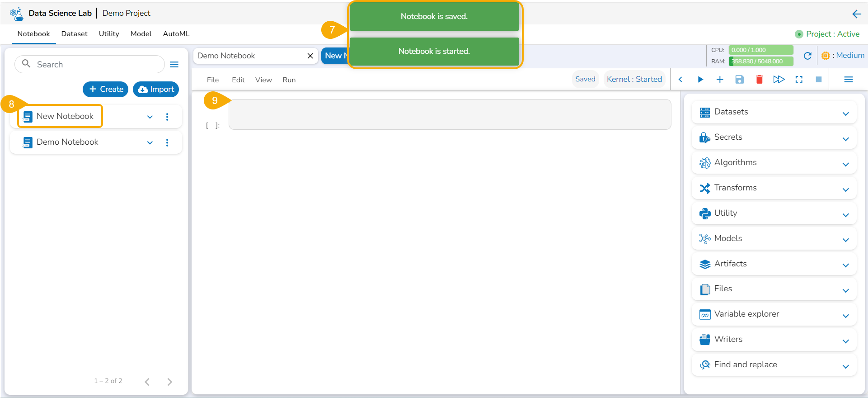This screenshot has width=868, height=398.
Task: Click the back arrow in the header
Action: [857, 14]
